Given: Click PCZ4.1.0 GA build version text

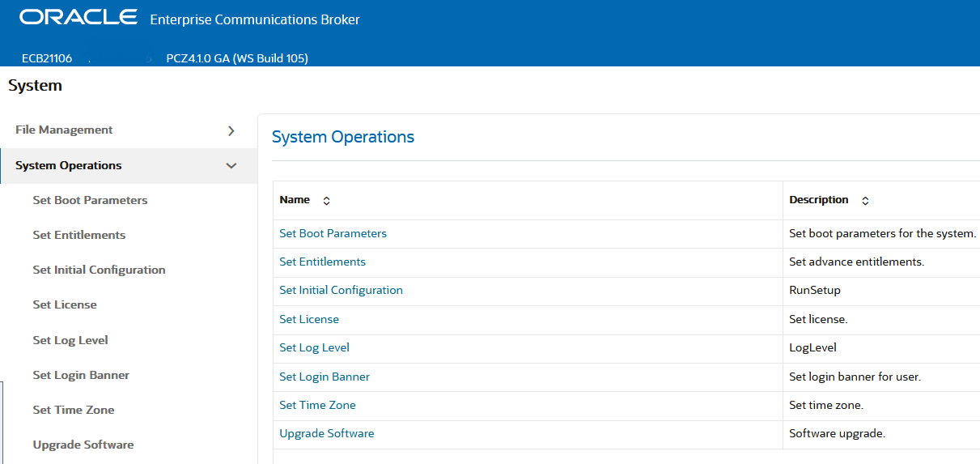Looking at the screenshot, I should (237, 58).
